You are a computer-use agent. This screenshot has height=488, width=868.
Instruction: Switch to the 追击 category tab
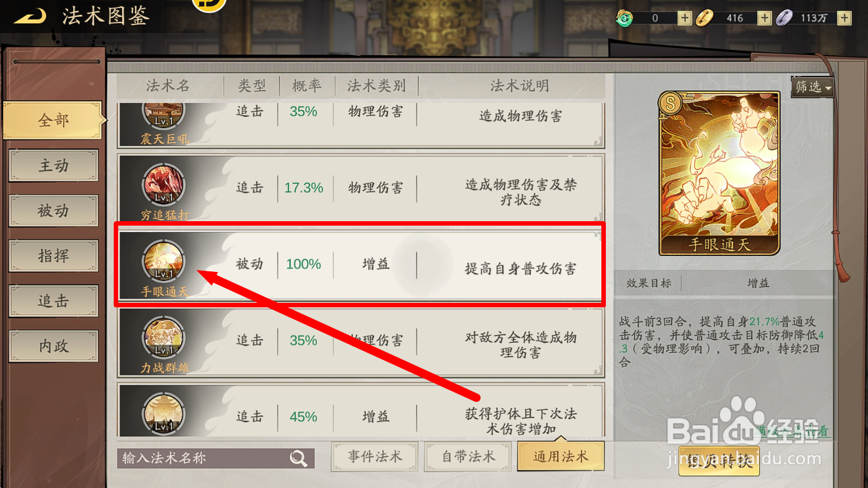[53, 301]
